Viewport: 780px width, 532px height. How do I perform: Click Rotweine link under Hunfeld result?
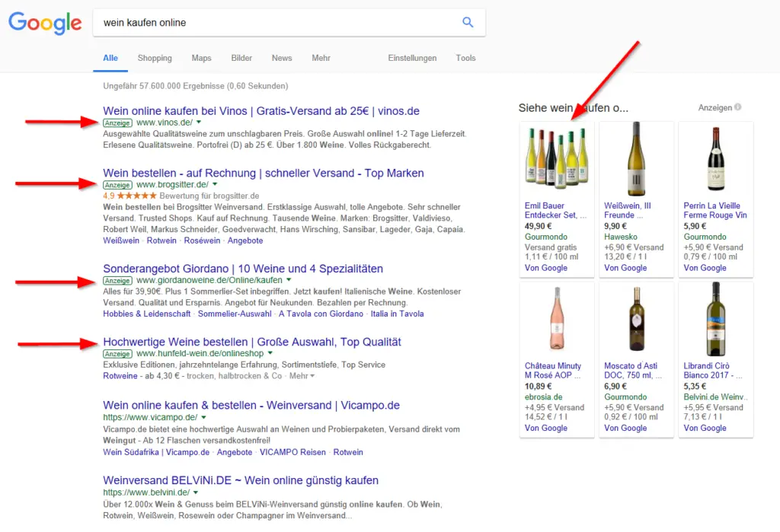tap(120, 376)
